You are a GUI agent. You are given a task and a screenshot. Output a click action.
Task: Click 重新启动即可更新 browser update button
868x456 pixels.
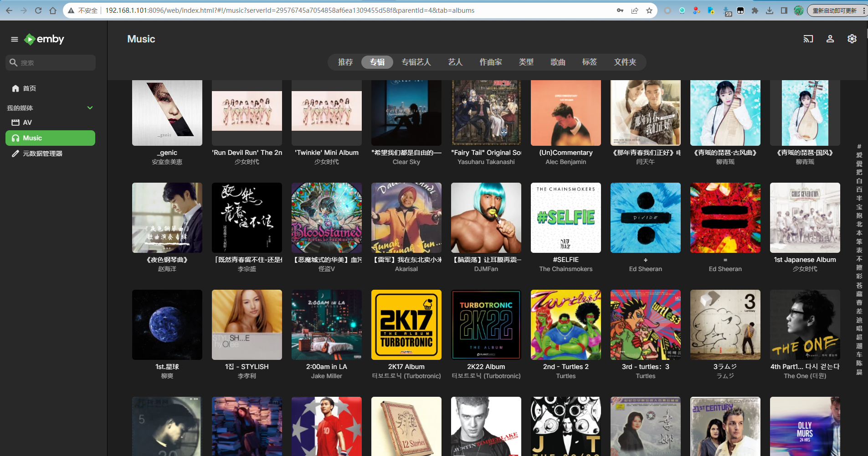[x=836, y=10]
